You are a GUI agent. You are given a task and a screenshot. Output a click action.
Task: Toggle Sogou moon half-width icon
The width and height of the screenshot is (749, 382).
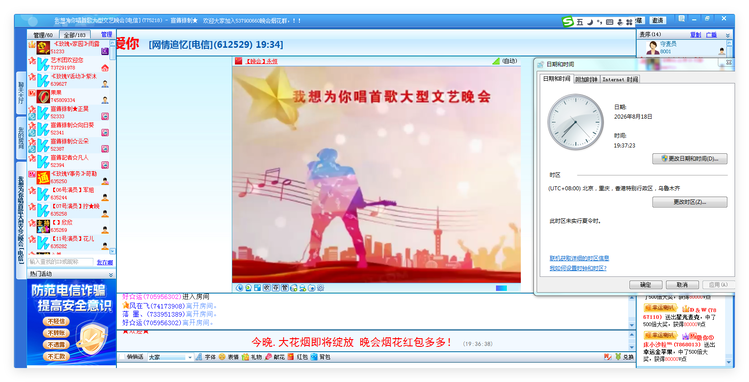pyautogui.click(x=590, y=21)
